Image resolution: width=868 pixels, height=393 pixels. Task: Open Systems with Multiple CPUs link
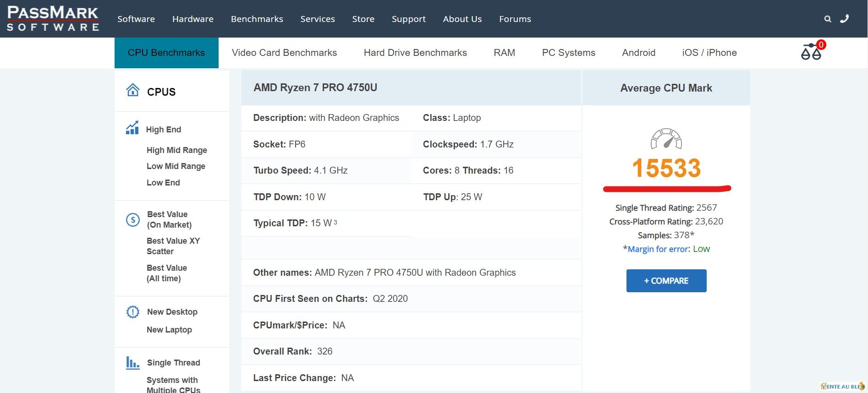click(x=173, y=385)
